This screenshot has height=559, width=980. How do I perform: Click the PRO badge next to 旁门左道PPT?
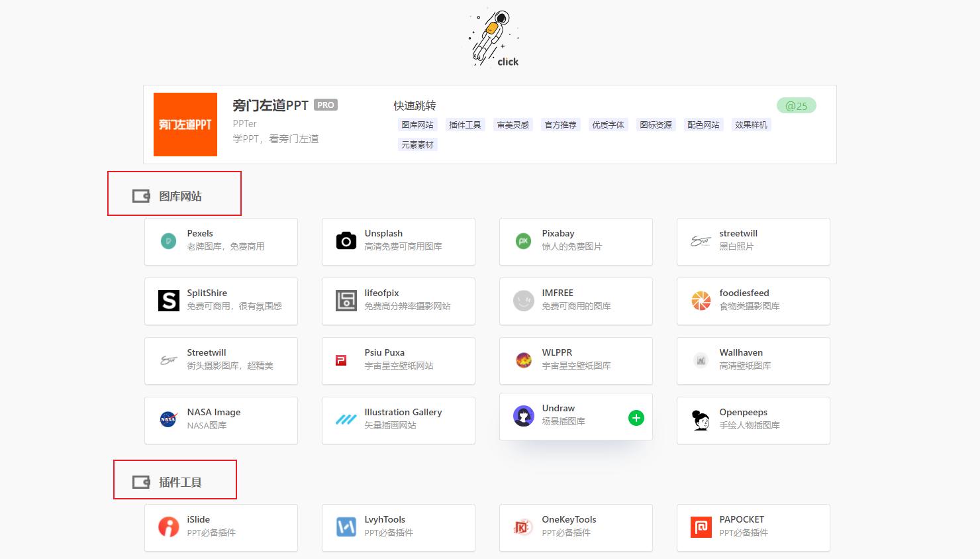pos(325,105)
